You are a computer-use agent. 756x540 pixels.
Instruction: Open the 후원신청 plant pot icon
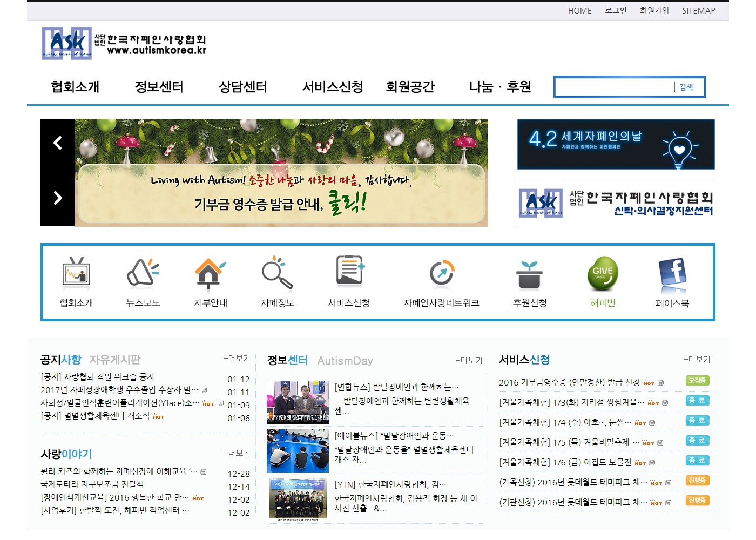pos(529,274)
